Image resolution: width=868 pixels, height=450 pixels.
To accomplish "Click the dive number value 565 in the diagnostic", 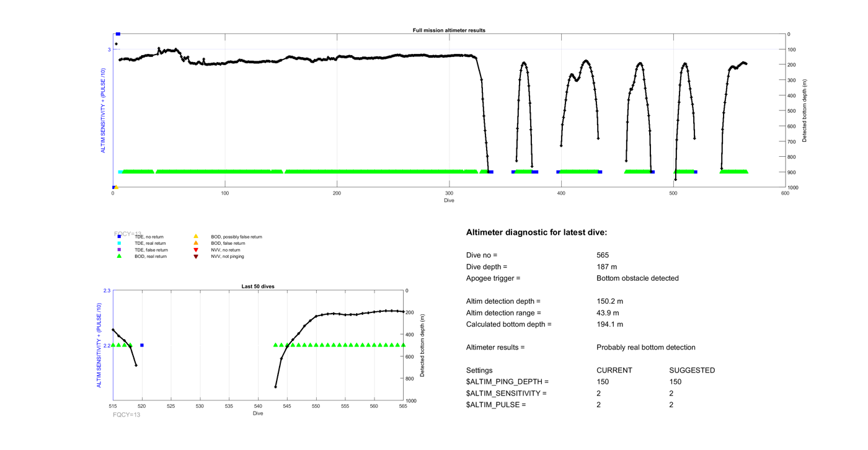I will click(603, 255).
